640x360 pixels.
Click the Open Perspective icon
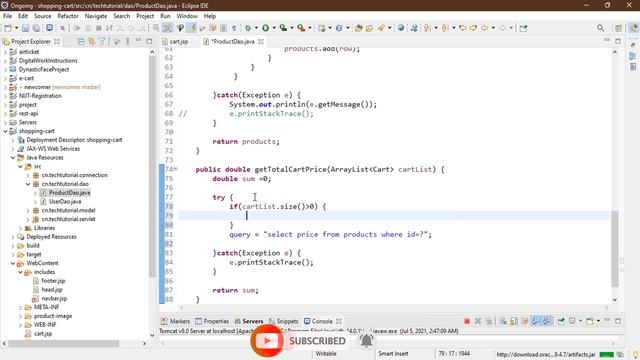(618, 28)
